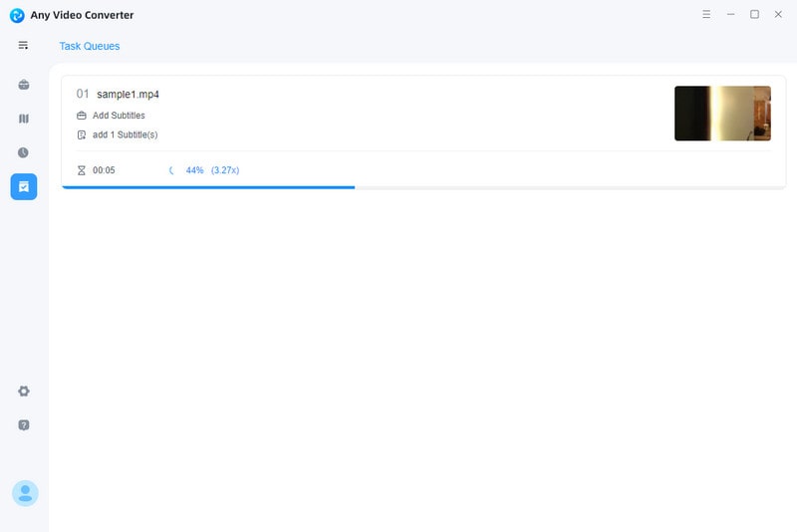The height and width of the screenshot is (532, 797).
Task: Click the Any Video Converter title text
Action: pyautogui.click(x=82, y=15)
